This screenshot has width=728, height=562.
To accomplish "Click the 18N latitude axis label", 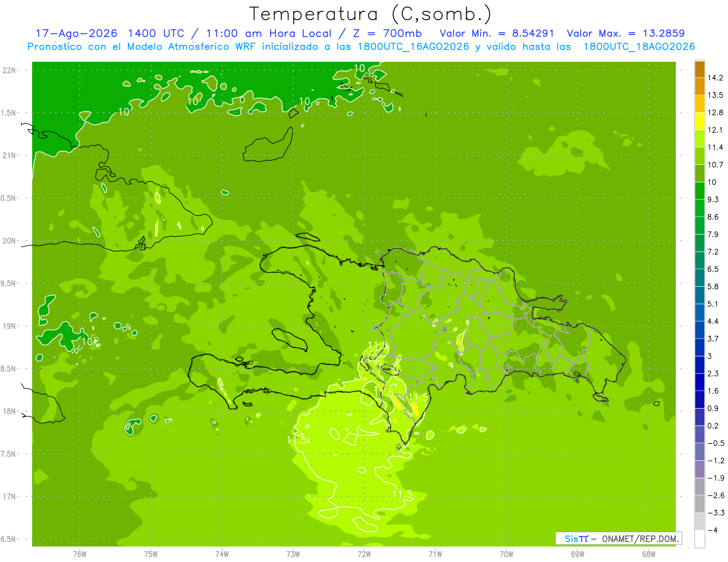I will pyautogui.click(x=10, y=411).
